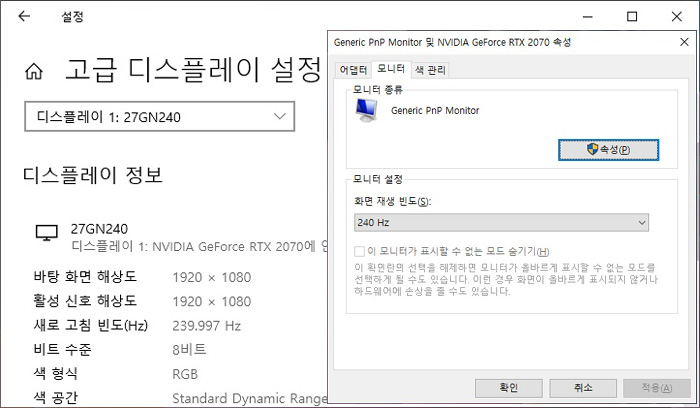Viewport: 700px width, 408px height.
Task: Go back with the Settings back arrow
Action: [24, 17]
